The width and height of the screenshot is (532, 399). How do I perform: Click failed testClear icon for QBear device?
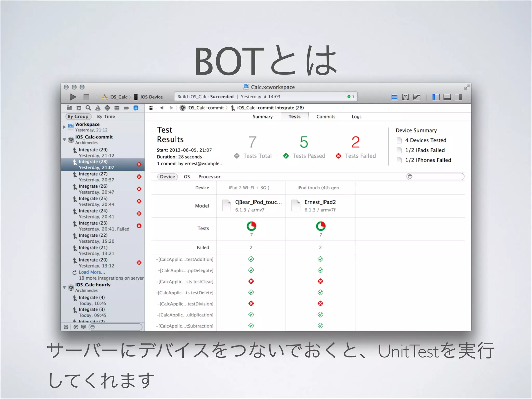251,281
